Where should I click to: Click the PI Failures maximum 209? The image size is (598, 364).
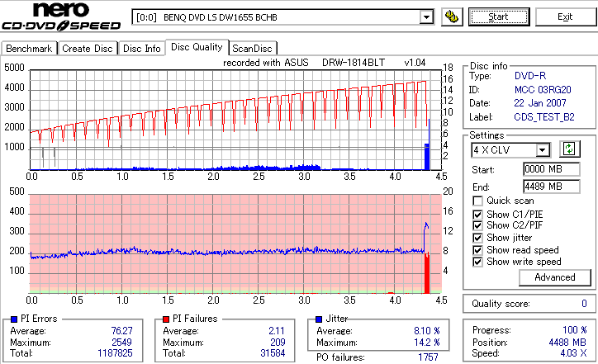278,343
